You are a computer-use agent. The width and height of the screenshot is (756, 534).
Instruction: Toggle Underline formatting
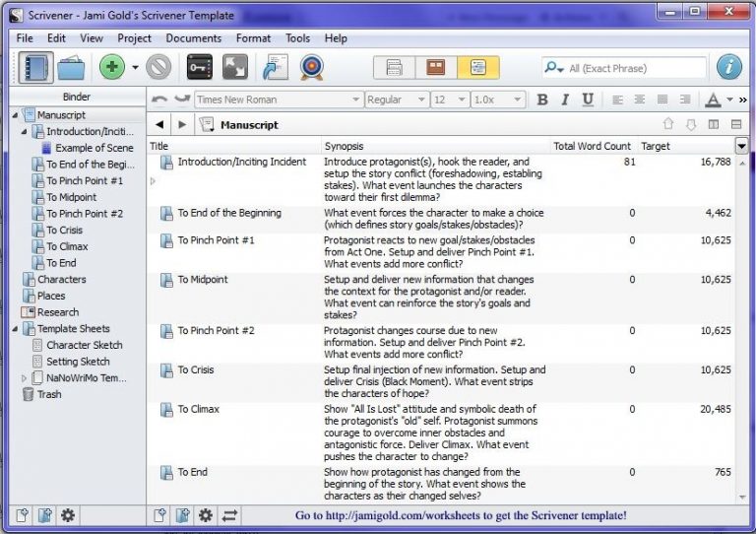588,100
